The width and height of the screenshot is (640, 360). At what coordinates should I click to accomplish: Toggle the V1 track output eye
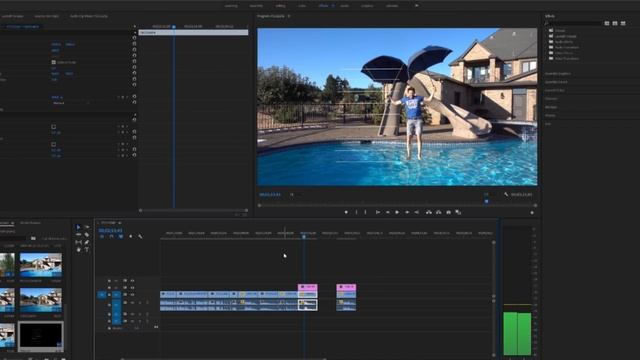click(x=132, y=294)
